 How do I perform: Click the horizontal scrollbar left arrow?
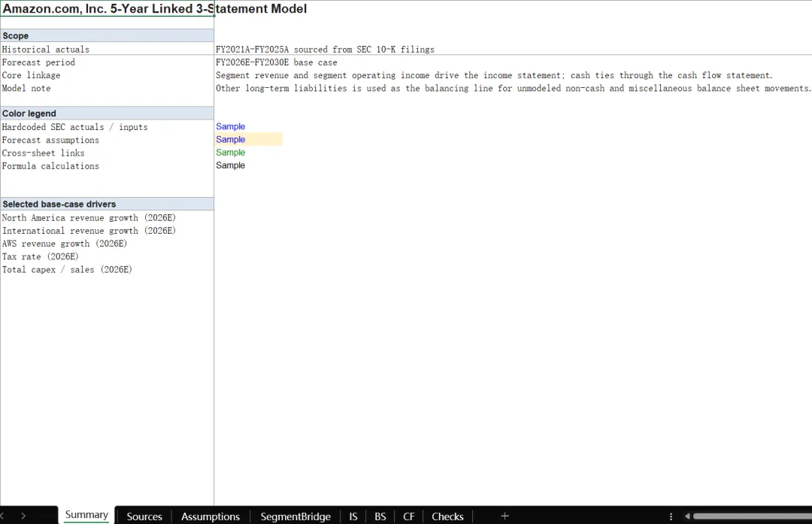(x=688, y=516)
